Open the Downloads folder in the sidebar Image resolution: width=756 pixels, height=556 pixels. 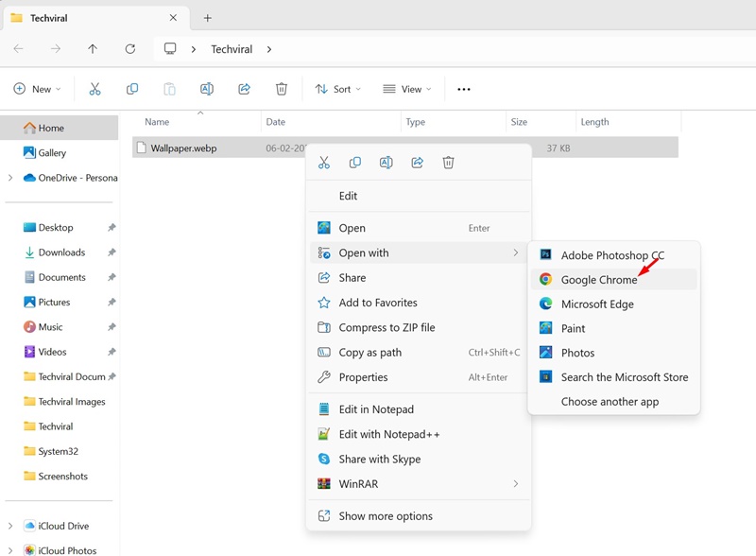(x=61, y=252)
